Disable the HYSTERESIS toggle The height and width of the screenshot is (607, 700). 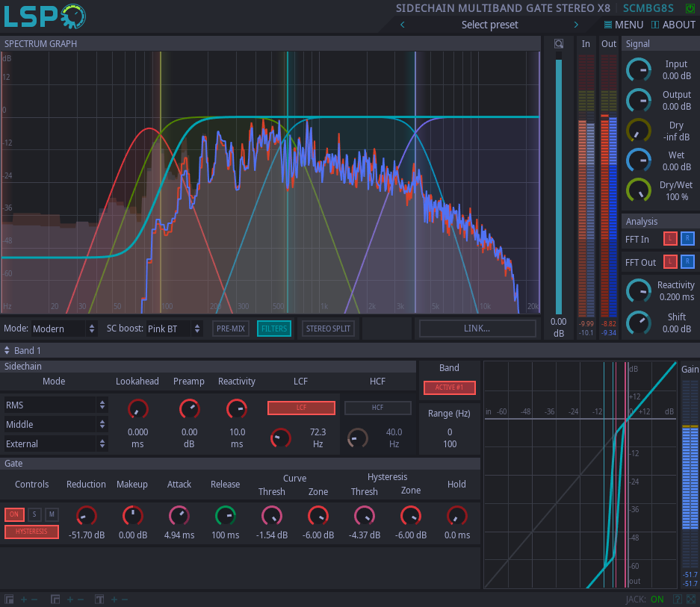pyautogui.click(x=32, y=532)
